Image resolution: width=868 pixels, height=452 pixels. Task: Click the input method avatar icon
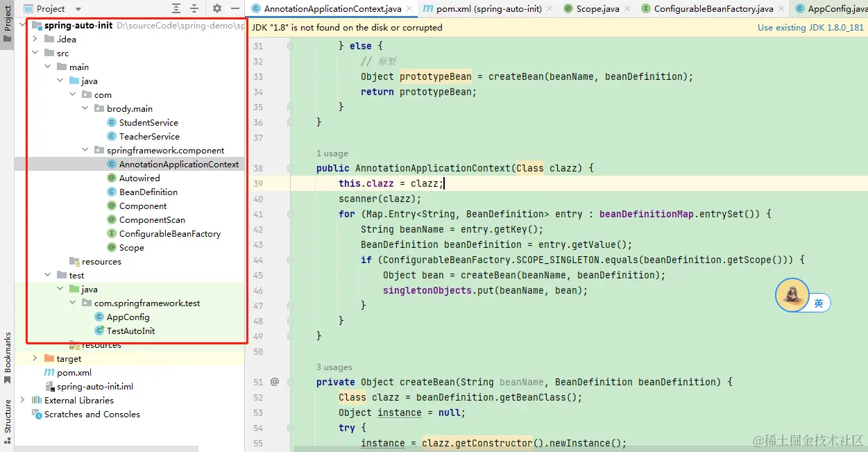point(792,295)
